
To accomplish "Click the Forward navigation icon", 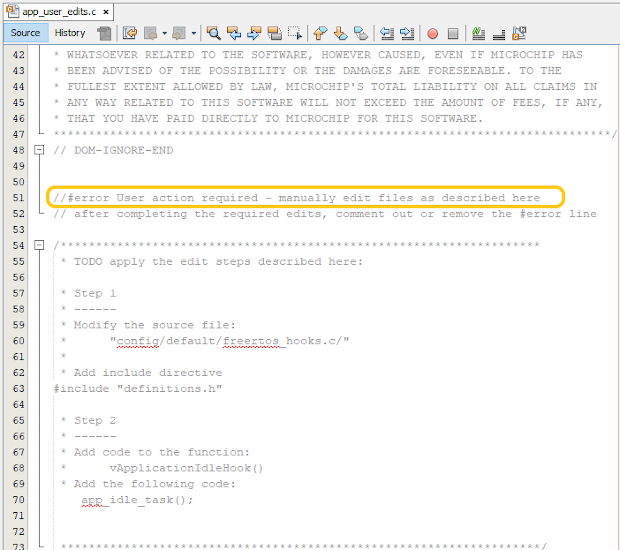I will 179,33.
